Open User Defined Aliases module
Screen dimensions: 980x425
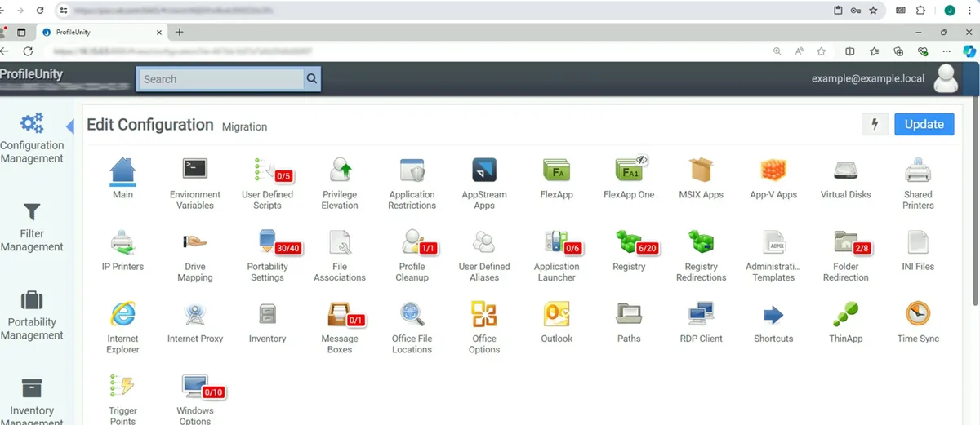484,255
